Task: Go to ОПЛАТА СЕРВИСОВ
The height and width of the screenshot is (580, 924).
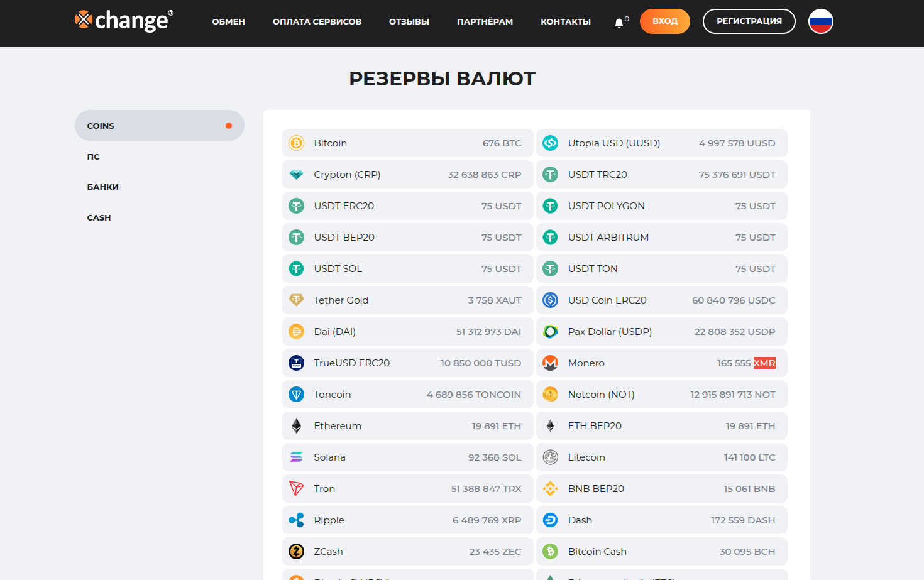Action: click(x=317, y=21)
